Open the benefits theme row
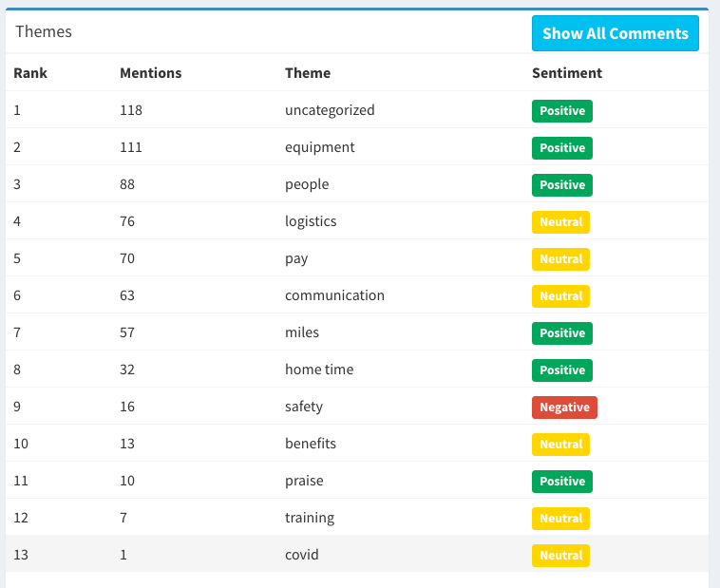This screenshot has height=588, width=720. pos(357,444)
